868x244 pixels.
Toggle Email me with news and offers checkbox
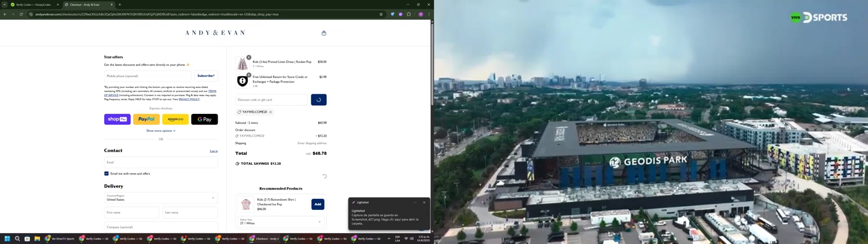click(x=106, y=173)
